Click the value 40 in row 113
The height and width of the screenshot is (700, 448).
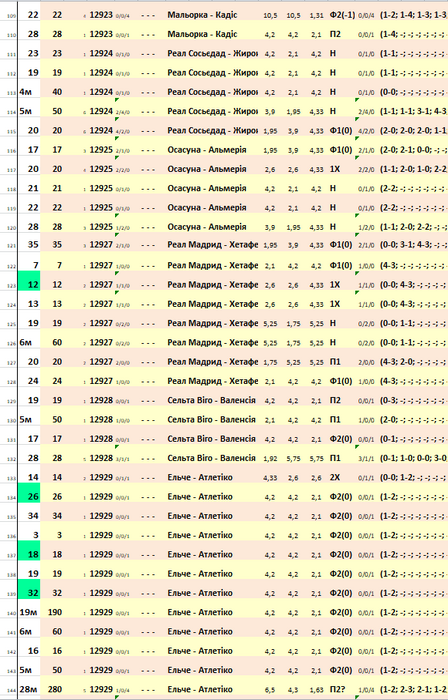[x=57, y=92]
